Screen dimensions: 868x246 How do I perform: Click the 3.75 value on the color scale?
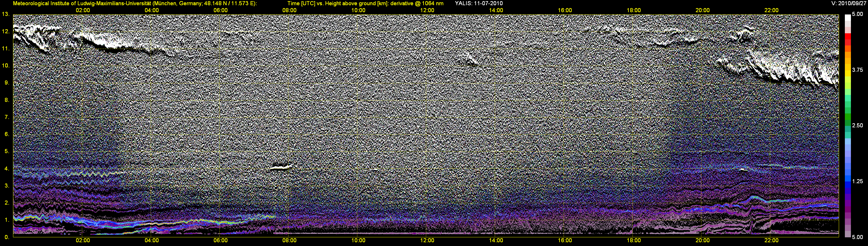tap(858, 70)
